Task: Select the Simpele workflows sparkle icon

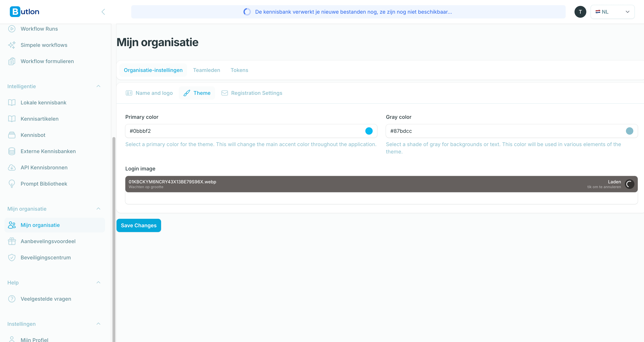Action: pyautogui.click(x=12, y=45)
